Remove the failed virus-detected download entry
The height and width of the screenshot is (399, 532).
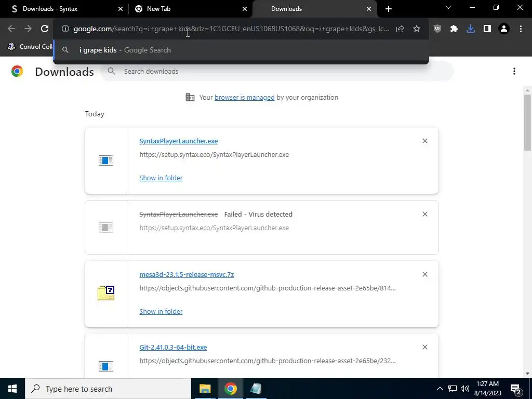[x=425, y=214]
